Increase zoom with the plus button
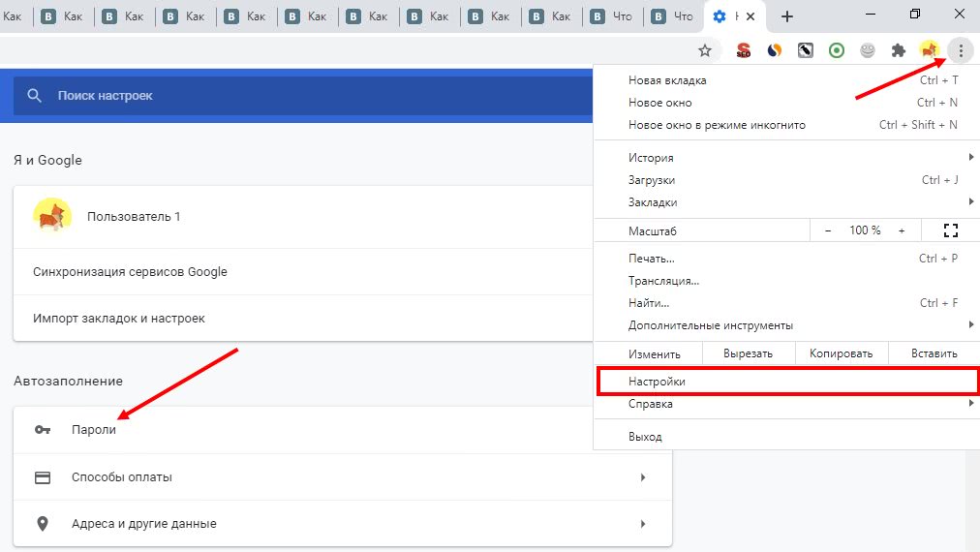The height and width of the screenshot is (552, 980). click(902, 230)
